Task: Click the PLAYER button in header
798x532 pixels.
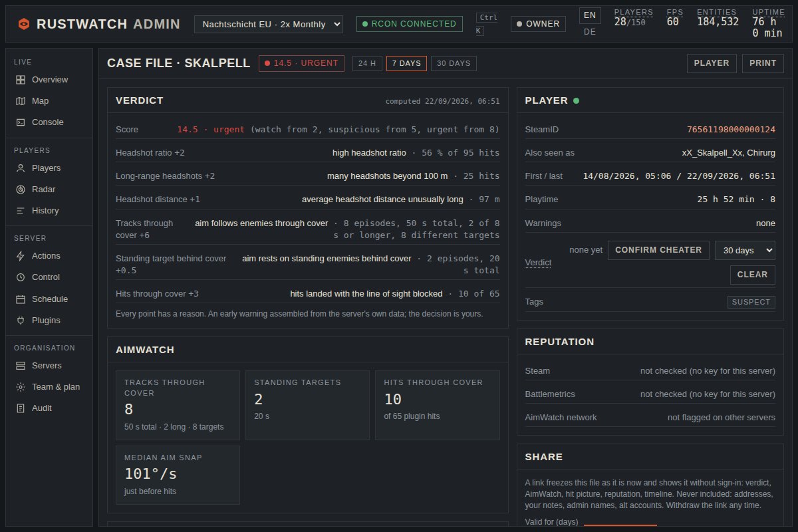Action: click(x=712, y=63)
